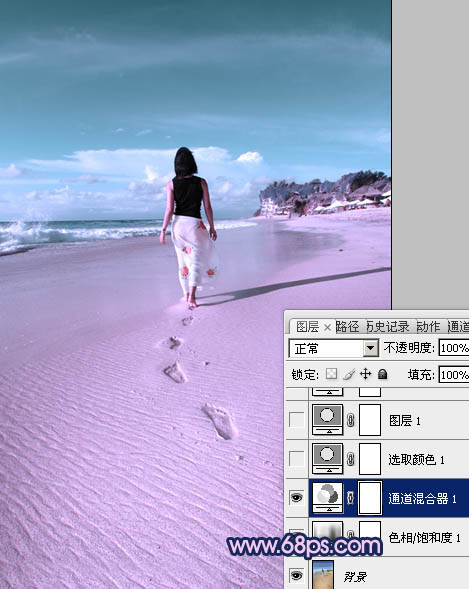Click the 不透明度 opacity value field
Image resolution: width=469 pixels, height=589 pixels.
pyautogui.click(x=454, y=348)
